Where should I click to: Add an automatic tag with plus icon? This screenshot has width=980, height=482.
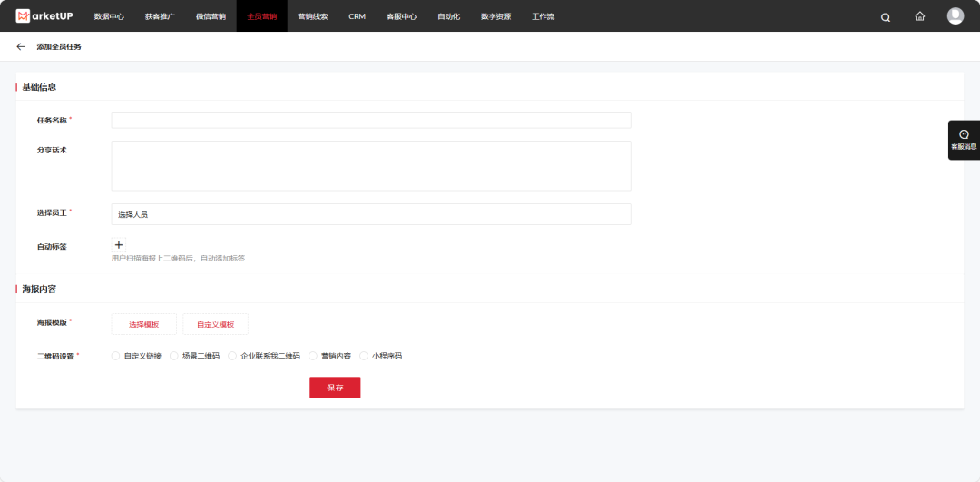point(119,245)
